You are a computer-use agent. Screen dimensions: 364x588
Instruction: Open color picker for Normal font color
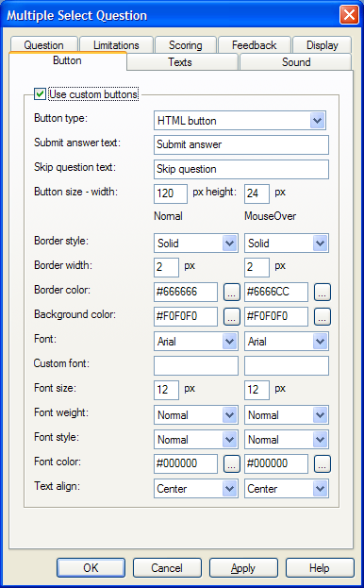point(232,463)
